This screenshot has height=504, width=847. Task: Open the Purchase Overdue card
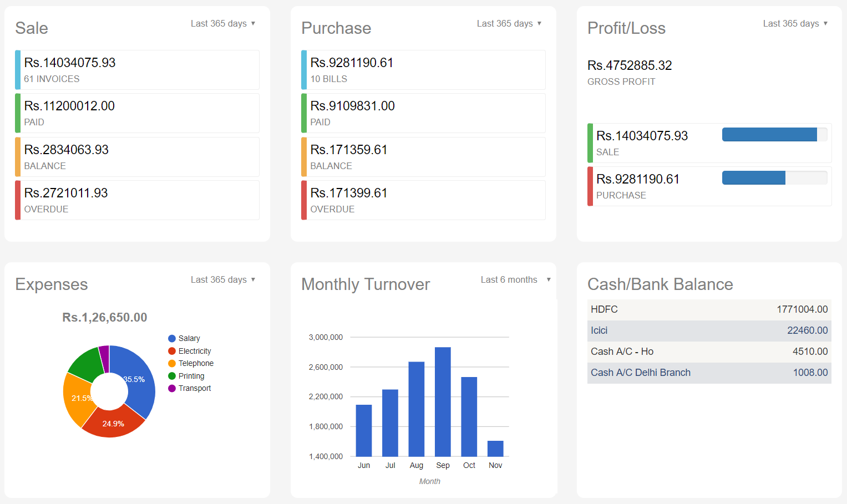coord(424,200)
